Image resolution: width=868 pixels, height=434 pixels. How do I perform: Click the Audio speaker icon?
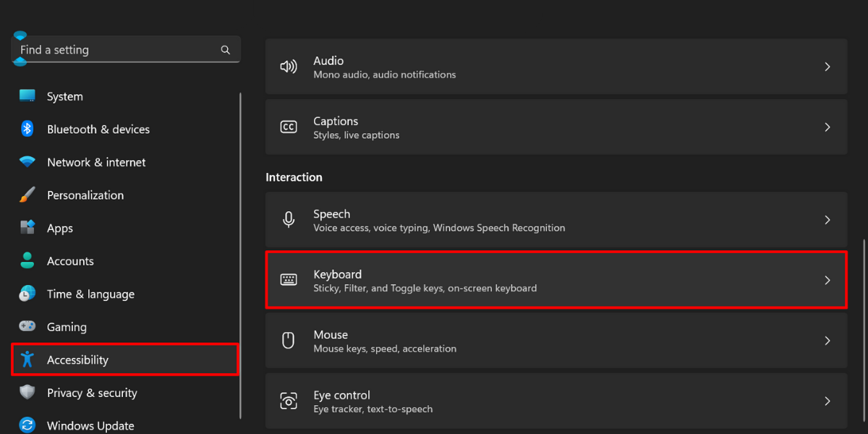(289, 66)
